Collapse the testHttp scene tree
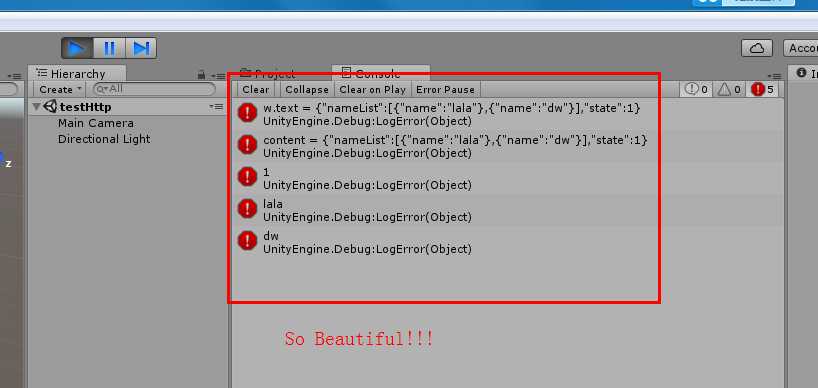The width and height of the screenshot is (818, 388). 36,107
